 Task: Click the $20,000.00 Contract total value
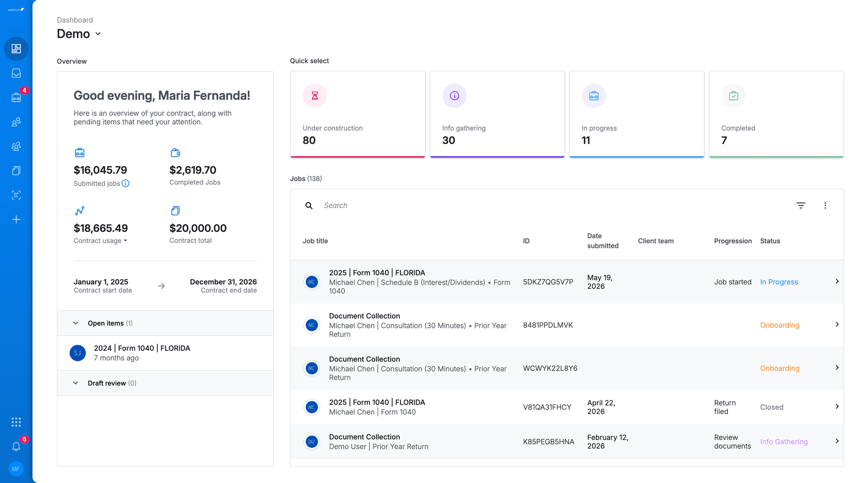click(x=198, y=228)
